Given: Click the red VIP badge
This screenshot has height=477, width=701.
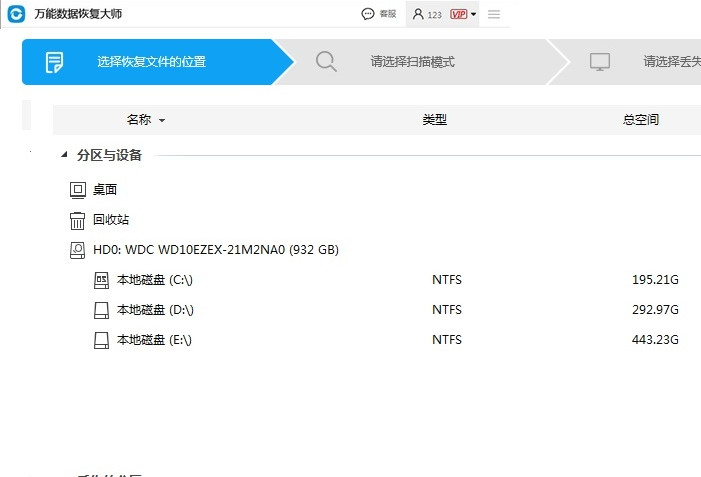Looking at the screenshot, I should 459,14.
